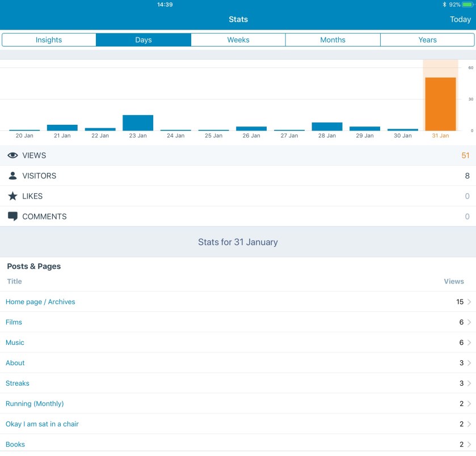Open 'Okay I am sat in a chair' post
The image size is (476, 456).
click(x=42, y=424)
